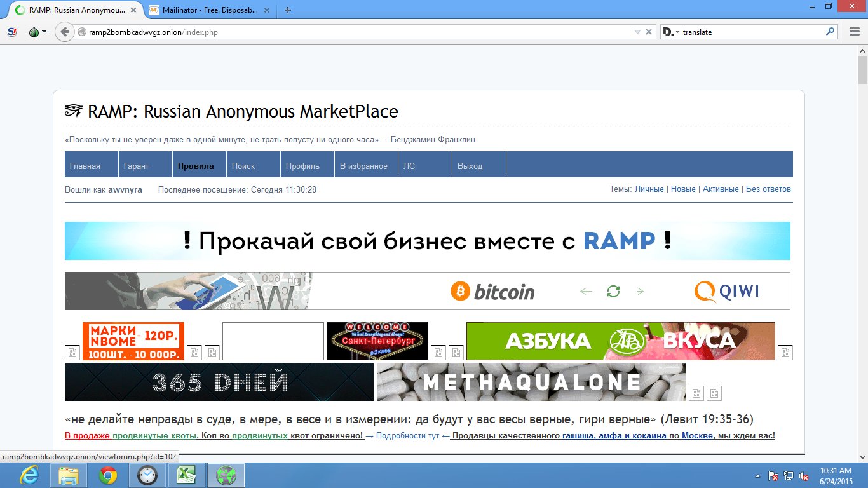Click the empty white banner placeholder
Image resolution: width=868 pixels, height=488 pixels.
coord(273,341)
